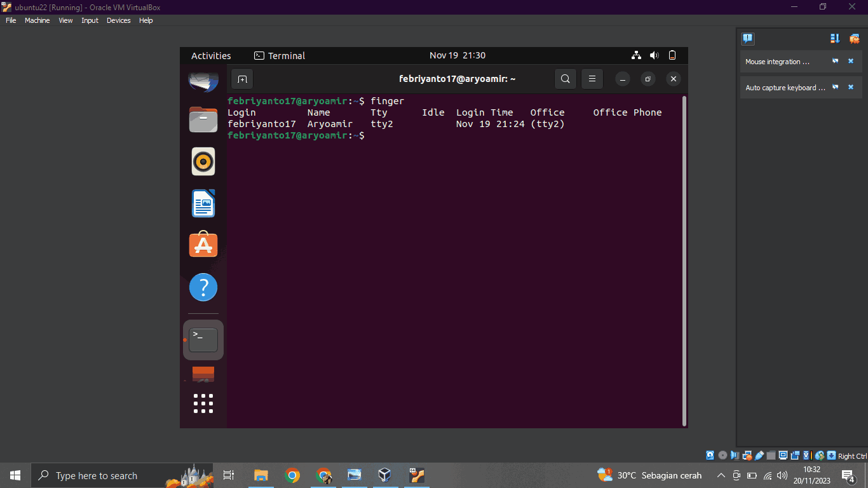Click the VirtualBox network adapter indicator
Screen dimensions: 868x488
click(x=747, y=456)
